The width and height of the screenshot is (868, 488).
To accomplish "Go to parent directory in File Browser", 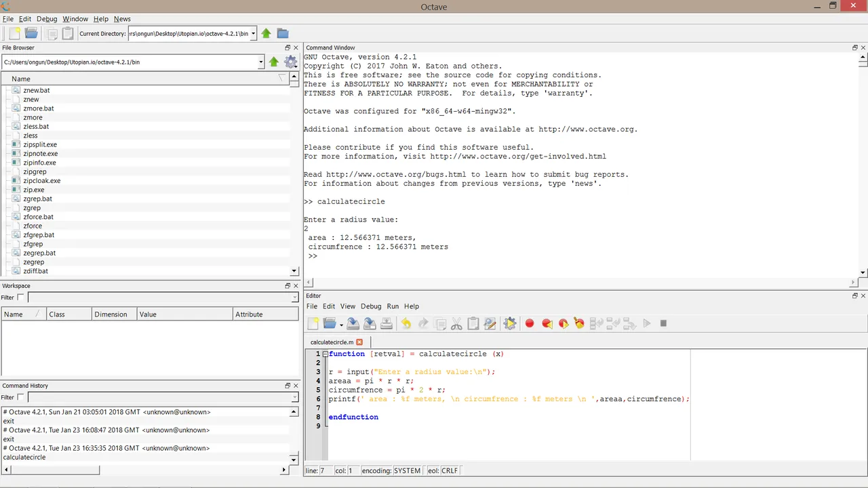I will pyautogui.click(x=274, y=62).
